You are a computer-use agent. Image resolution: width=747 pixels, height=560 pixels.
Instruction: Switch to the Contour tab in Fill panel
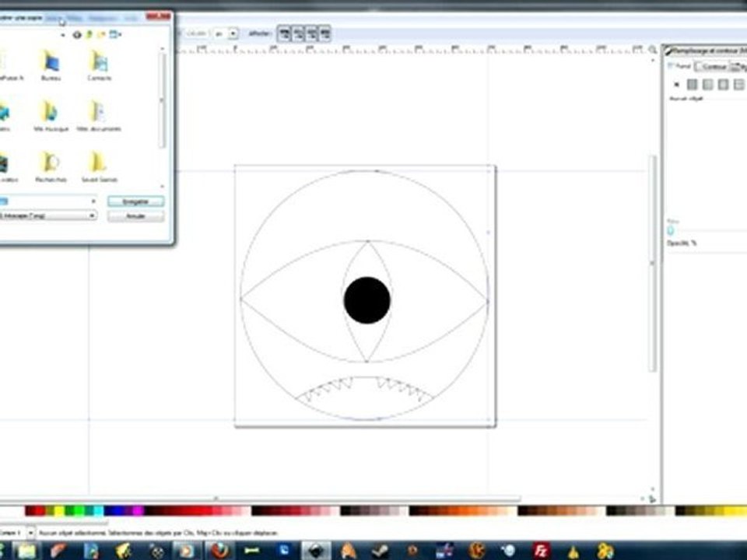point(713,67)
